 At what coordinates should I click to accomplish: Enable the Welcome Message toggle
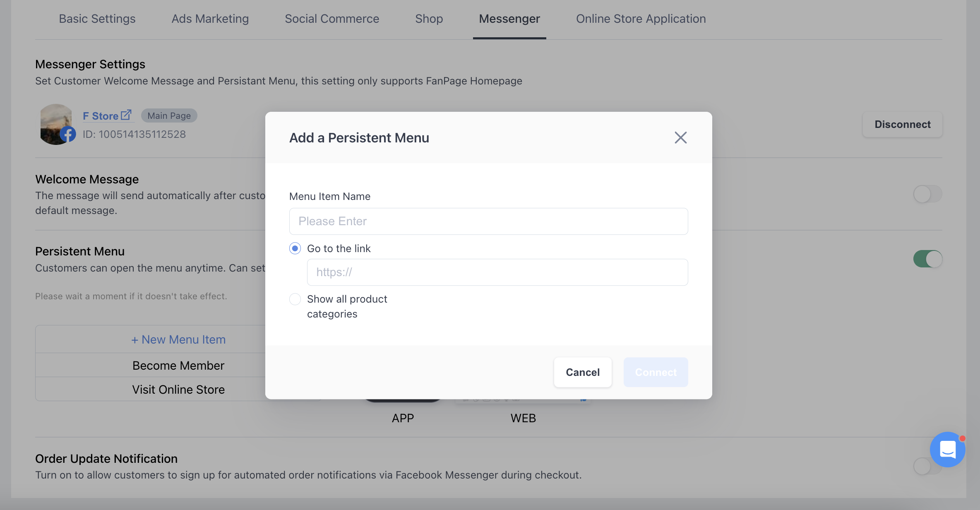pyautogui.click(x=927, y=194)
